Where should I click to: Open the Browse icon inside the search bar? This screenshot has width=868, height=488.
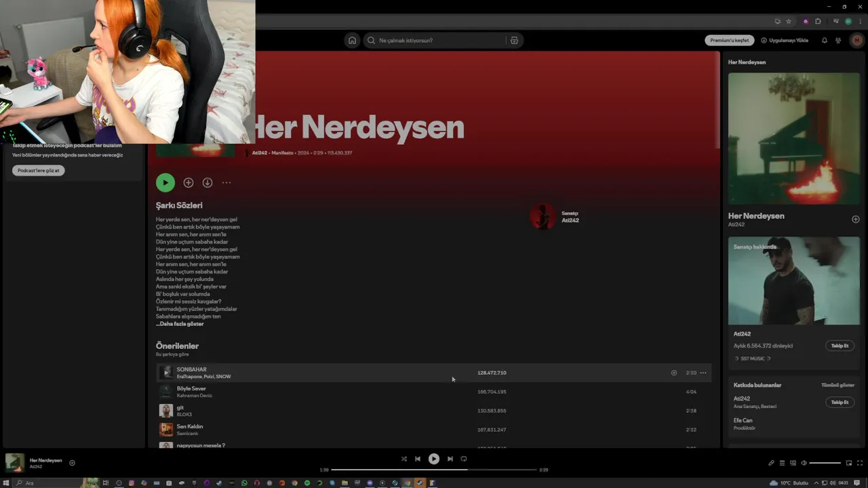coord(514,40)
